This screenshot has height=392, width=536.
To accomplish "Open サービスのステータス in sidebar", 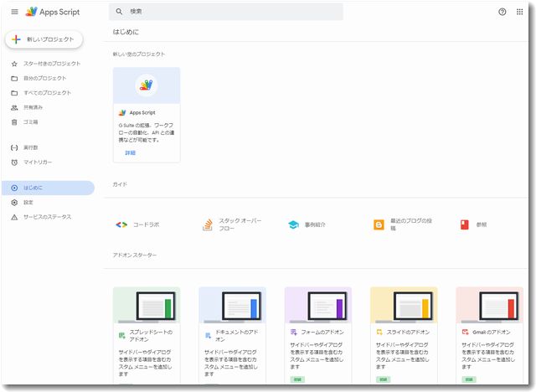I will tap(47, 218).
